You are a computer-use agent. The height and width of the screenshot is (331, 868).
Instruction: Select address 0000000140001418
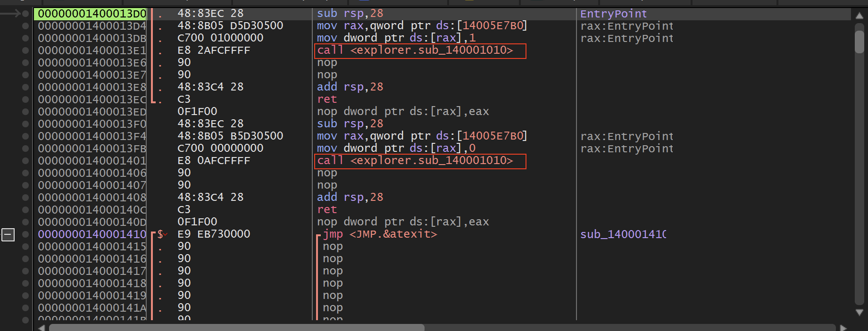(92, 283)
